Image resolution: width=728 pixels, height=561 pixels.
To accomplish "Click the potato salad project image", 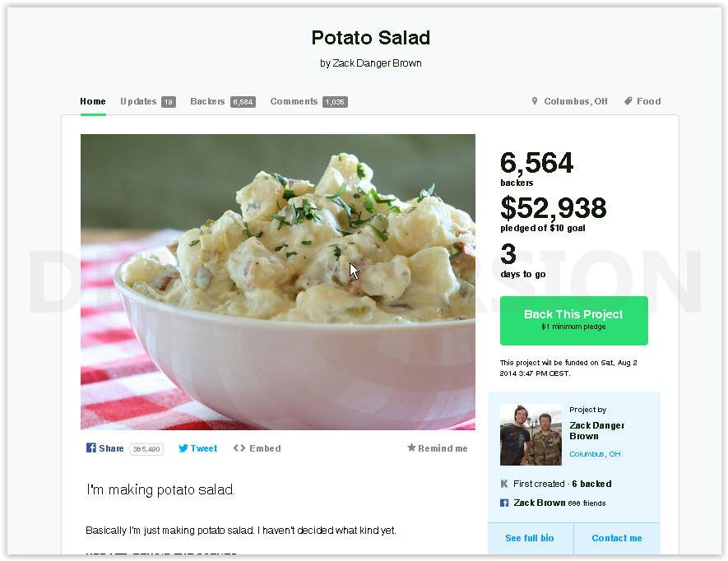I will [x=278, y=282].
